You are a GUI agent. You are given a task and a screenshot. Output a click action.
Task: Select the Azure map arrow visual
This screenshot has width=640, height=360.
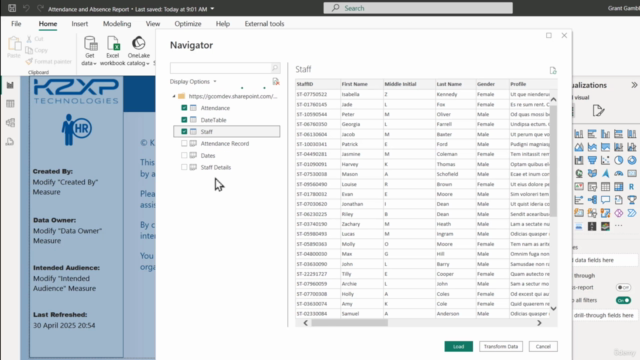click(605, 173)
